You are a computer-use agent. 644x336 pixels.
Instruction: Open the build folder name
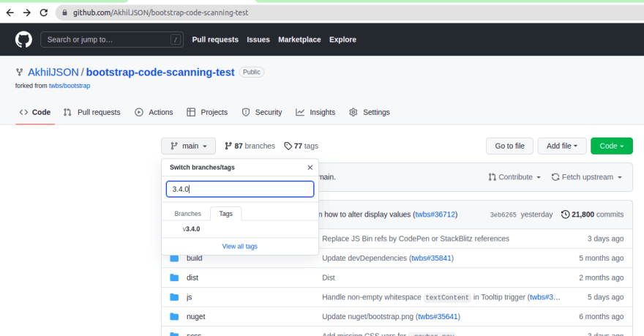tap(194, 258)
